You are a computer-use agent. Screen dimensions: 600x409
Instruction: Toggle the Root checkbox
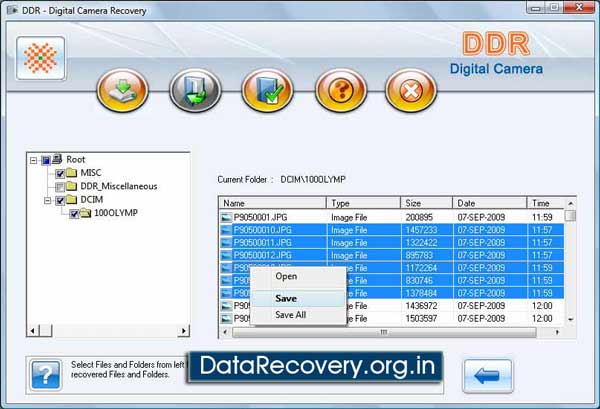pyautogui.click(x=46, y=160)
